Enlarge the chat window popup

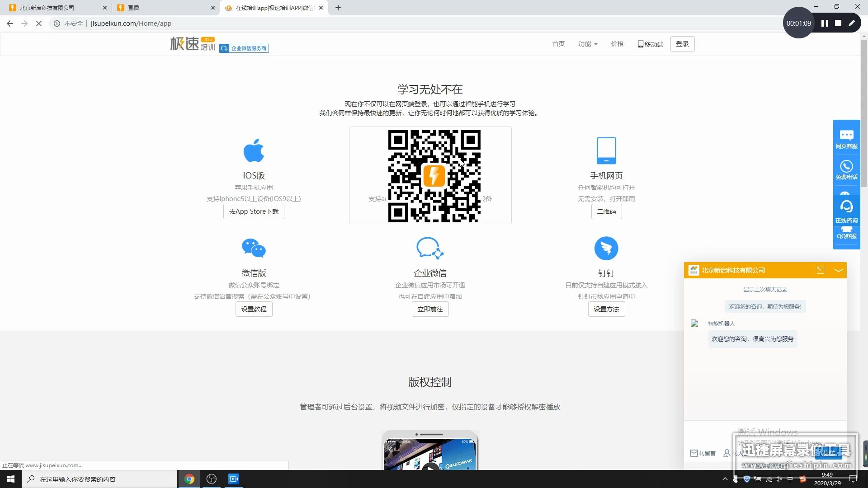pyautogui.click(x=821, y=270)
